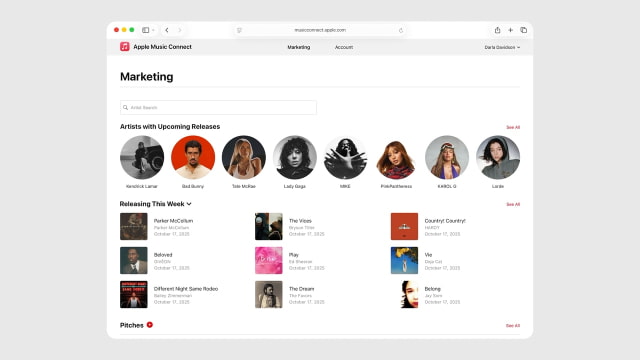
Task: Click the Beloved release title
Action: 163,255
